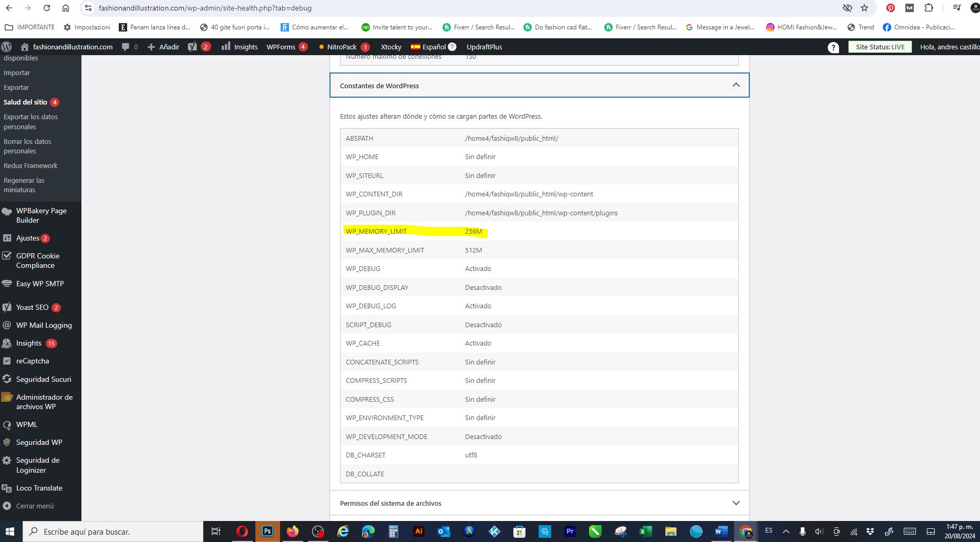Image resolution: width=980 pixels, height=542 pixels.
Task: Open Redux Framework in sidebar
Action: click(x=30, y=165)
